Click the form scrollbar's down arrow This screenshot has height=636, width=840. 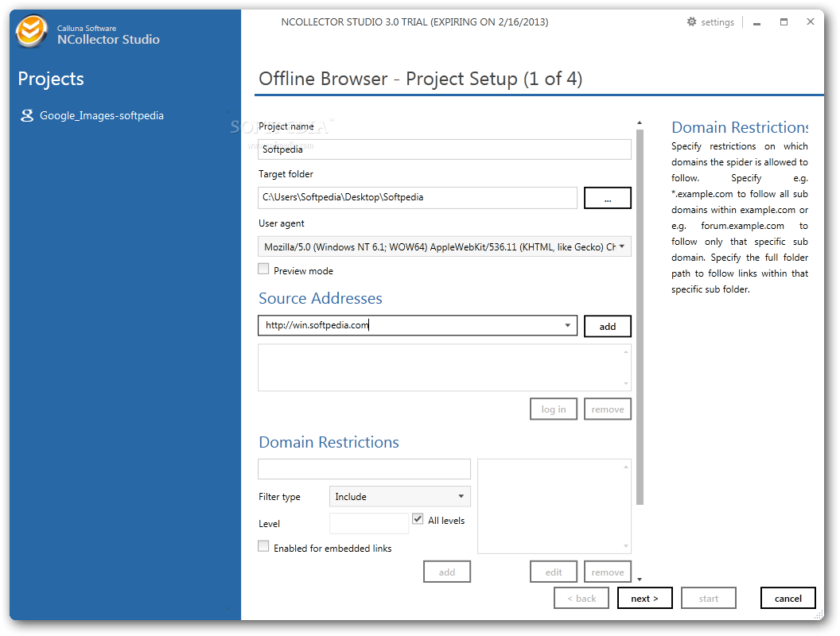pos(640,580)
